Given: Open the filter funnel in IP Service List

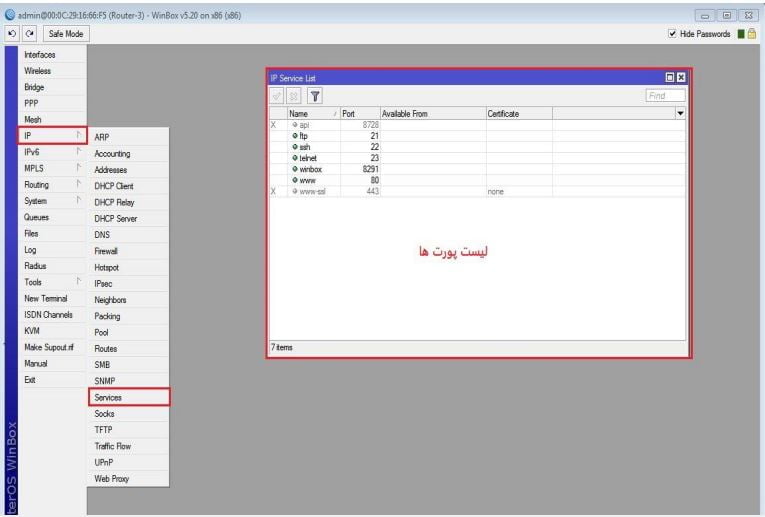Looking at the screenshot, I should [314, 96].
